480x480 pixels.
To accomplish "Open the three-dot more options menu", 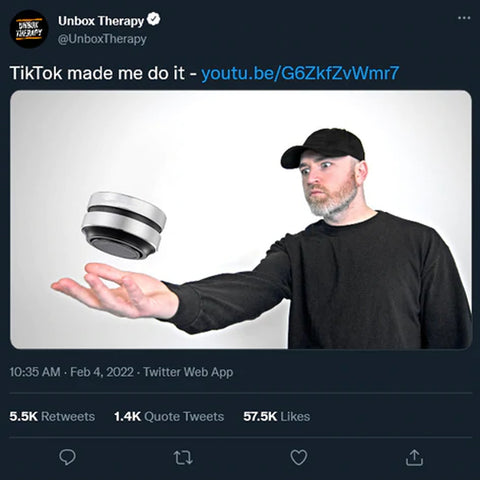I will (x=464, y=18).
